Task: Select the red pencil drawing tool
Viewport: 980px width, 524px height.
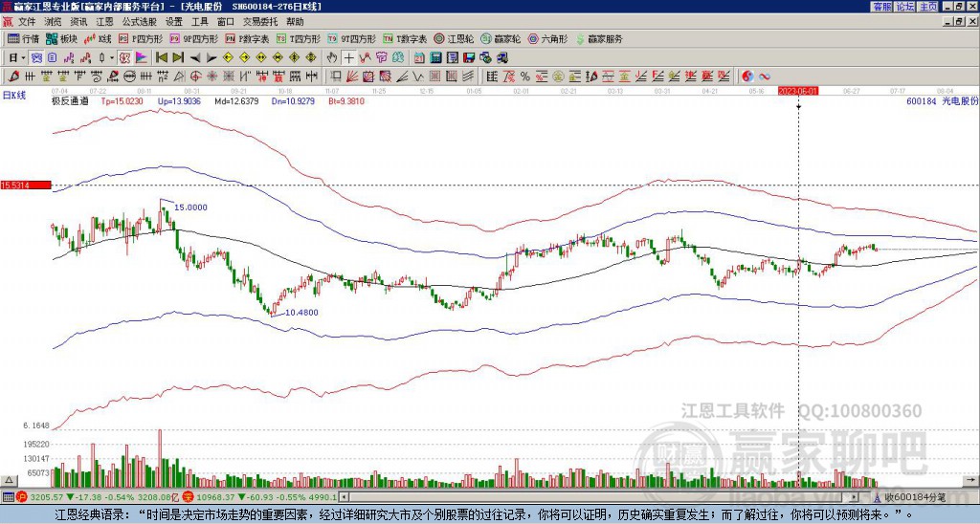Action: coord(13,76)
